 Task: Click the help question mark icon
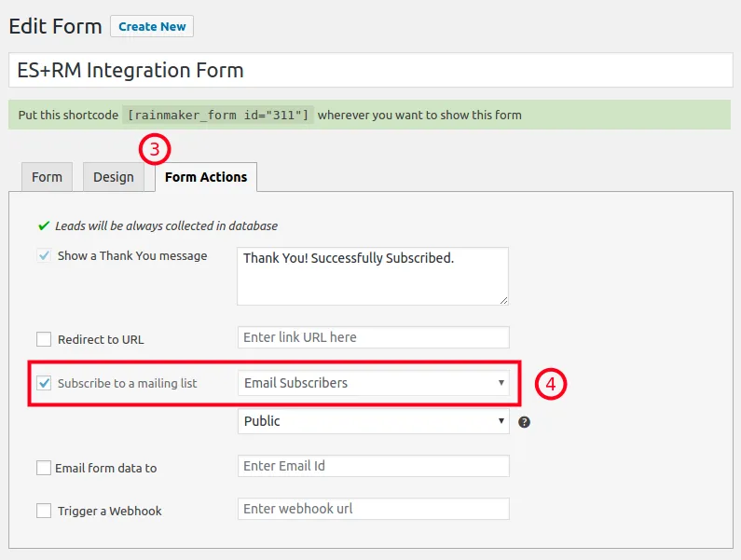524,422
